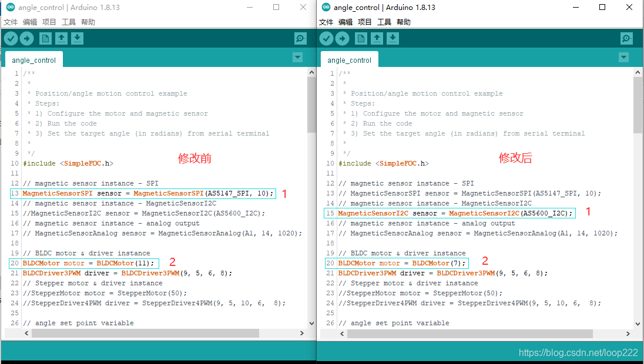Click commented MagneticSensorI2C line 15 in left editor
This screenshot has height=364, width=644.
(144, 213)
